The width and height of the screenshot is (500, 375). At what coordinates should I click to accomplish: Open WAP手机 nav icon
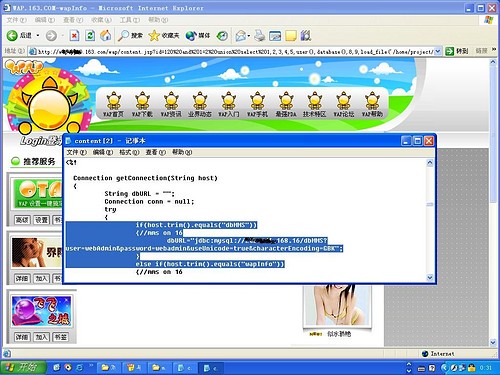tap(257, 104)
